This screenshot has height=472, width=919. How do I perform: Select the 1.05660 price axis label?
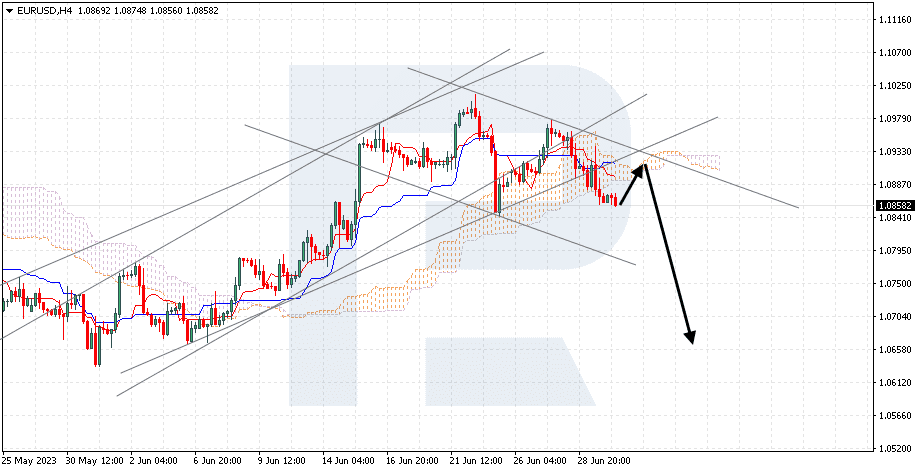tap(895, 416)
